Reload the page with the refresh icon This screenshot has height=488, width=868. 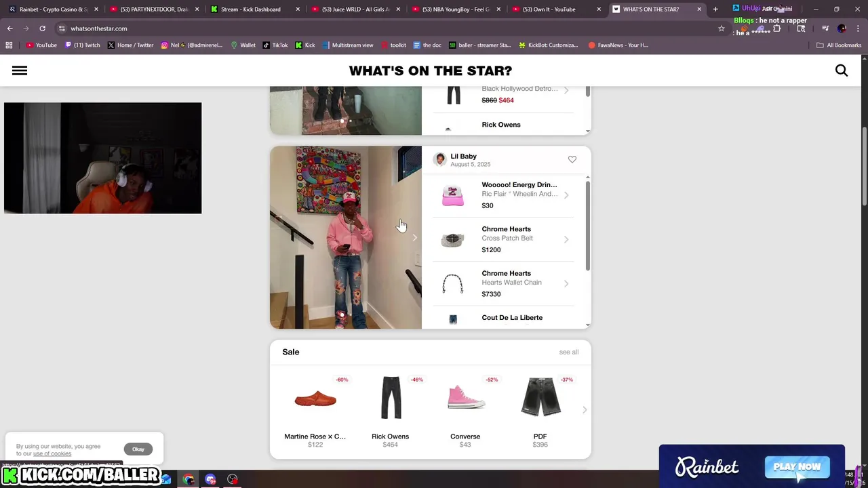pyautogui.click(x=42, y=28)
